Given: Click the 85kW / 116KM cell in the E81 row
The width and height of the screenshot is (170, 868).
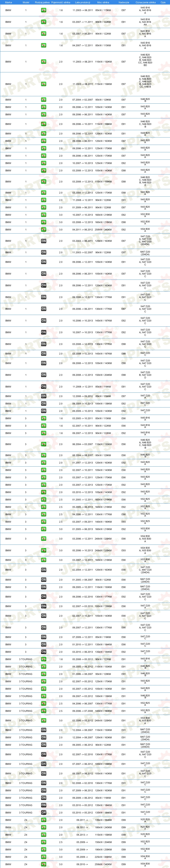Looking at the screenshot, I should coord(103,387).
